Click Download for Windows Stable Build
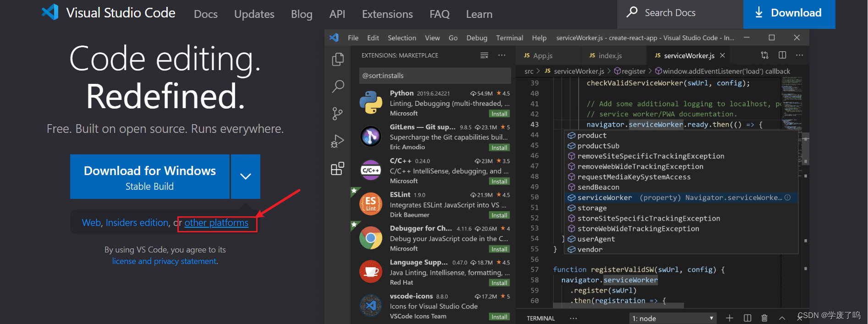The width and height of the screenshot is (868, 324). click(x=150, y=176)
